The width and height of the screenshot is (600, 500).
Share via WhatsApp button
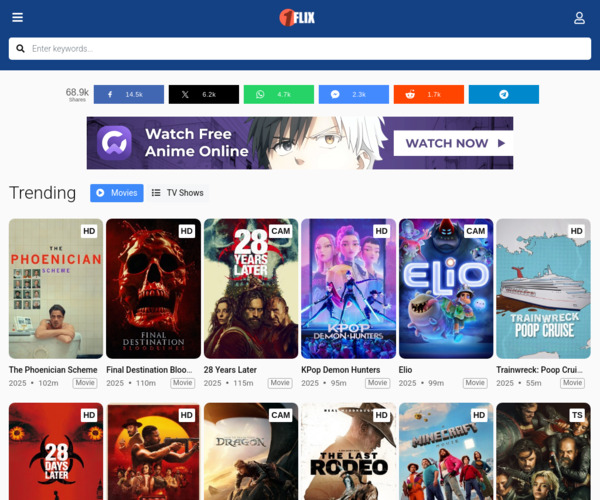click(279, 94)
